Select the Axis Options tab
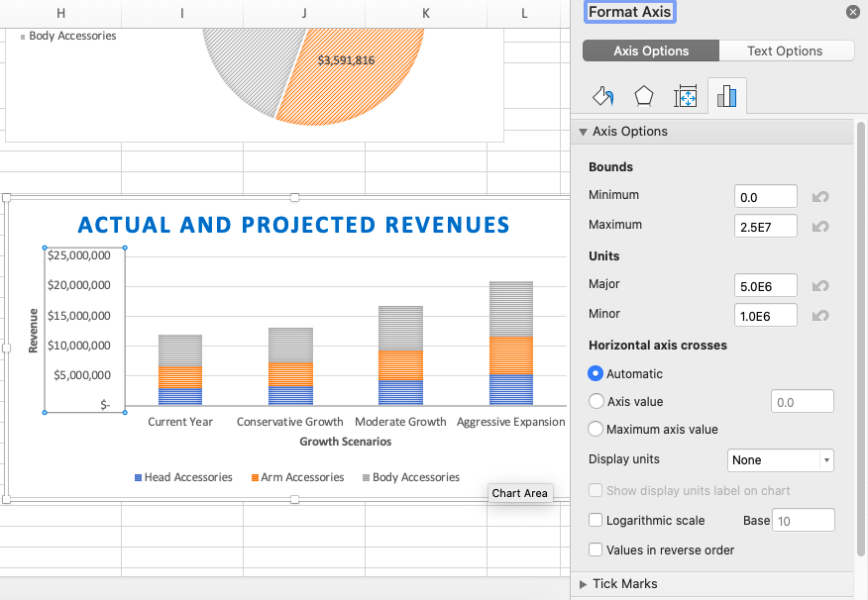This screenshot has height=600, width=868. point(650,50)
